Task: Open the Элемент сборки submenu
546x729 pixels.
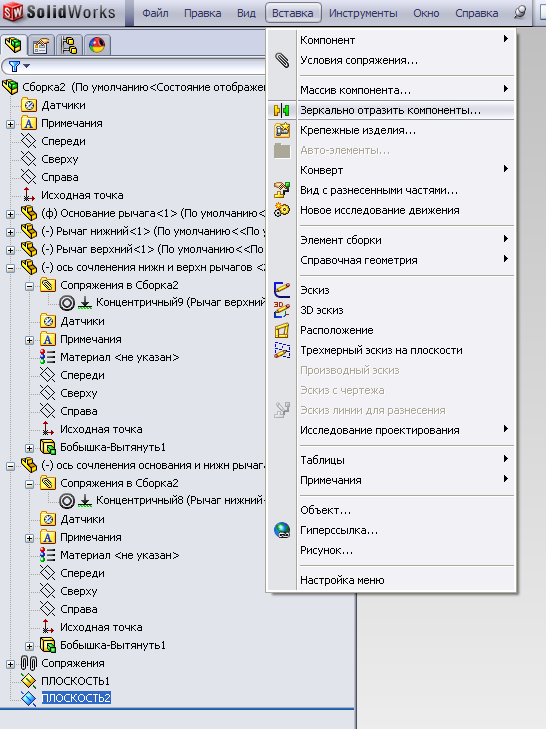Action: 391,240
